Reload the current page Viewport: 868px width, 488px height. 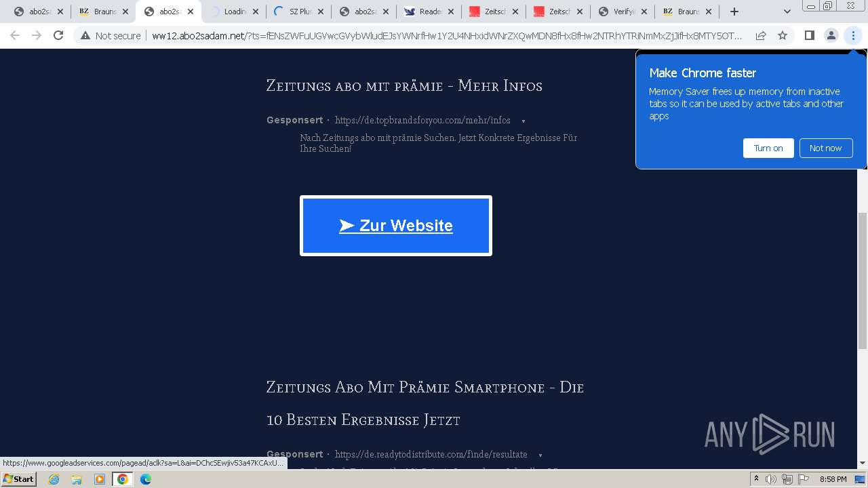(x=58, y=35)
